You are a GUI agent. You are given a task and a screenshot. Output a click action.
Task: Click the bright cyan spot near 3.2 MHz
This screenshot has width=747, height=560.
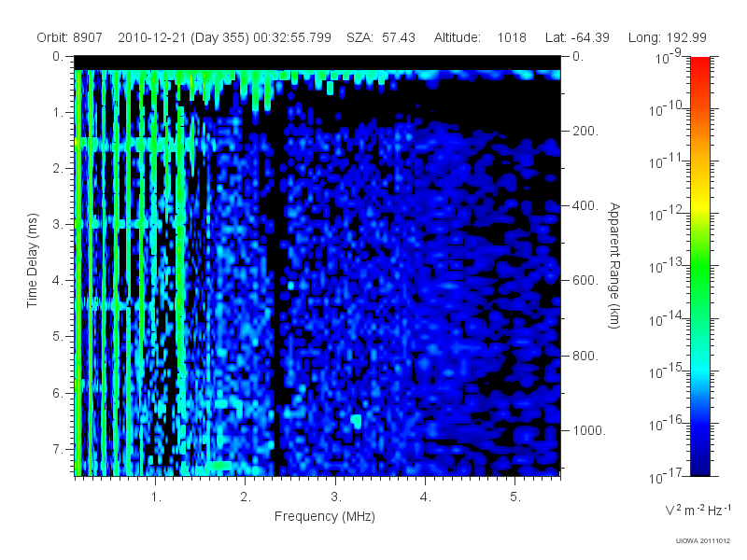coord(356,421)
